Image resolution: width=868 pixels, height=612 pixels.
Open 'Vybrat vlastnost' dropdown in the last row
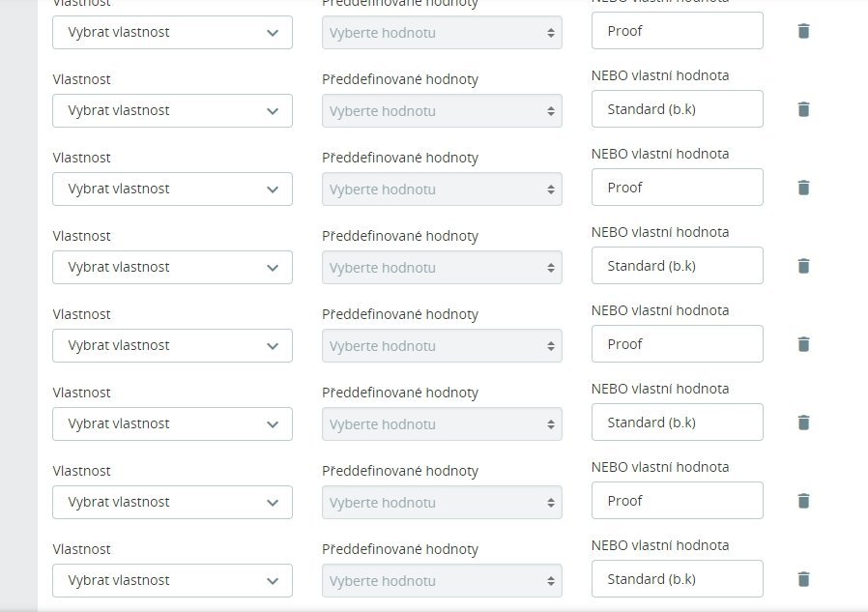tap(172, 580)
